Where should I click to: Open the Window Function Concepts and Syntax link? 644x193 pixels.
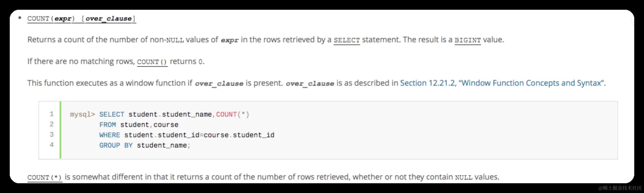(x=503, y=83)
